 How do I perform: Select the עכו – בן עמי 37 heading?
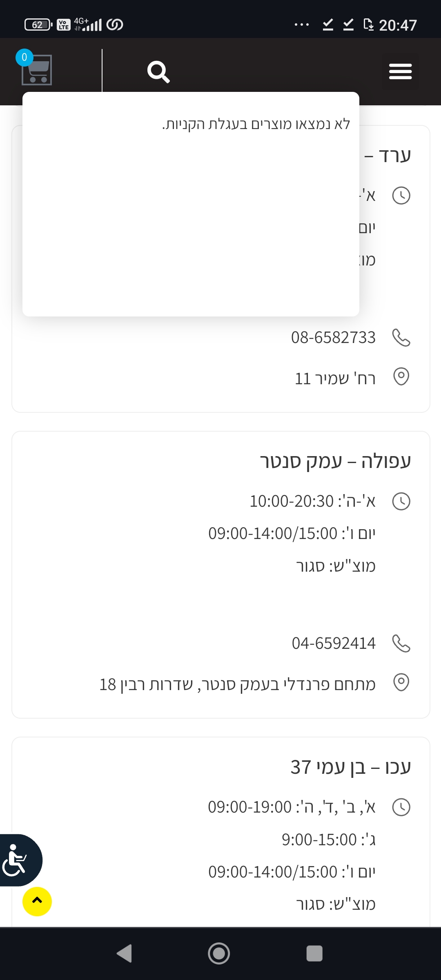click(350, 767)
